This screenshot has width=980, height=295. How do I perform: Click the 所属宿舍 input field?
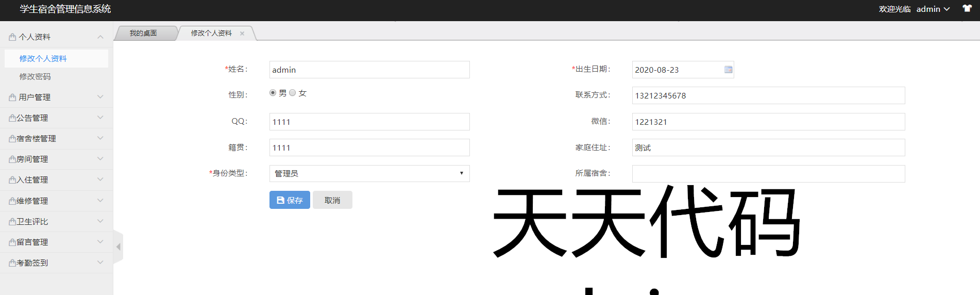pyautogui.click(x=768, y=174)
